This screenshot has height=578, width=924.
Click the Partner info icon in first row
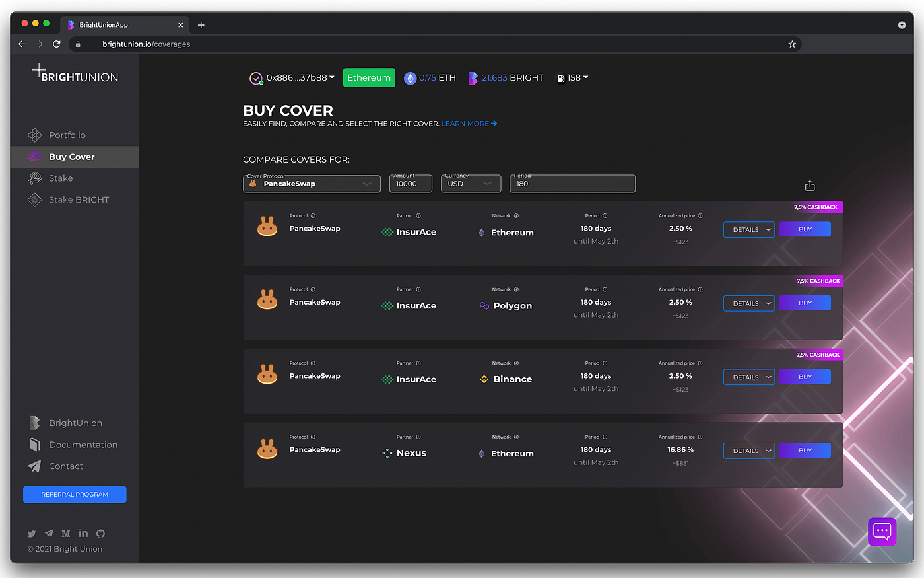[x=418, y=216]
